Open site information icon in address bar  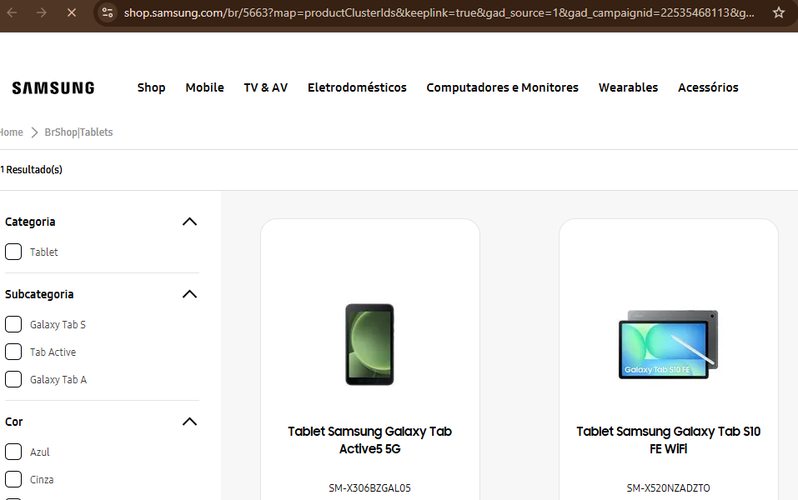point(107,12)
